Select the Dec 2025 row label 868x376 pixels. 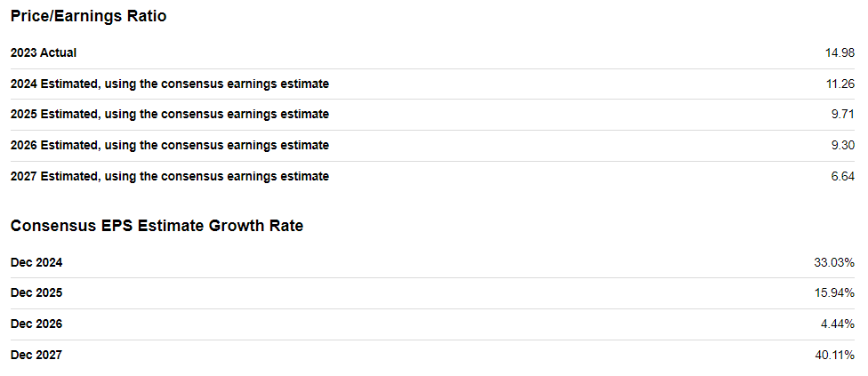[x=36, y=292]
